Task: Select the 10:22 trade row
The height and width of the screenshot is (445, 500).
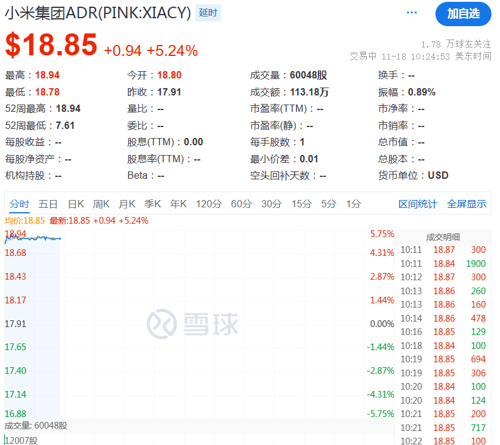Action: pyautogui.click(x=443, y=441)
